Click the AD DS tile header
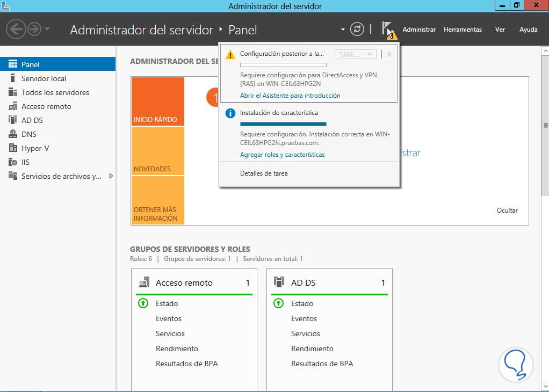This screenshot has width=549, height=392. pos(329,282)
